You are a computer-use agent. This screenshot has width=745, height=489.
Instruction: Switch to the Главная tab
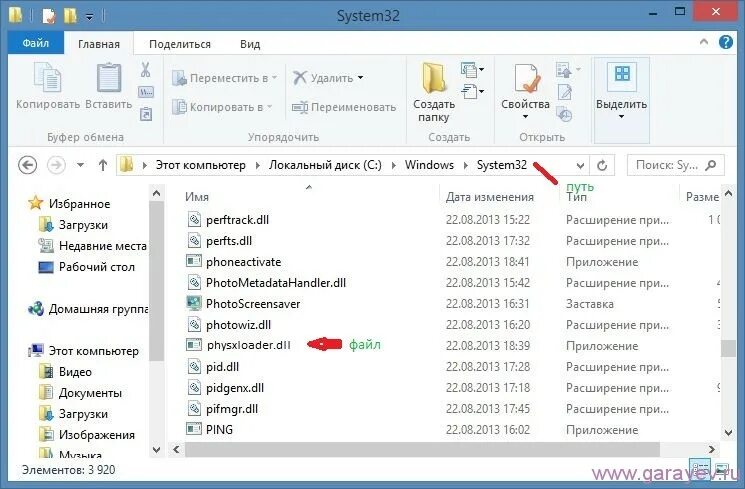click(99, 44)
